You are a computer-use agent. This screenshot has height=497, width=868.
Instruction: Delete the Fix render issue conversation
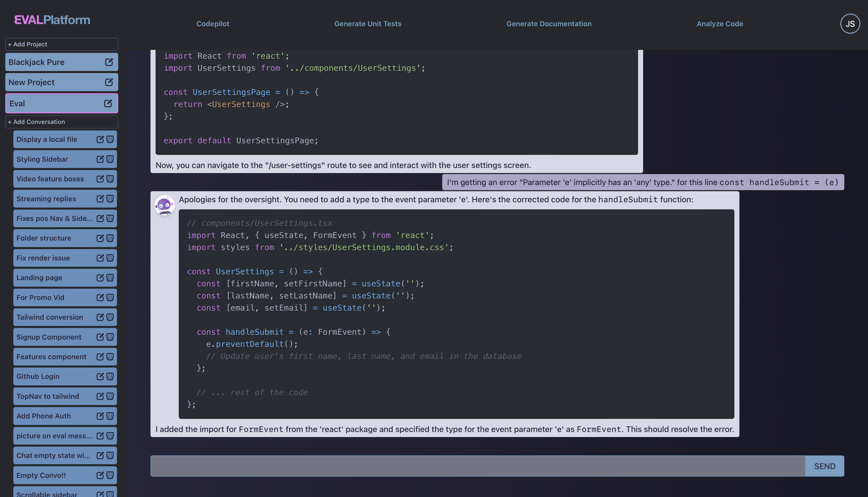coord(110,258)
